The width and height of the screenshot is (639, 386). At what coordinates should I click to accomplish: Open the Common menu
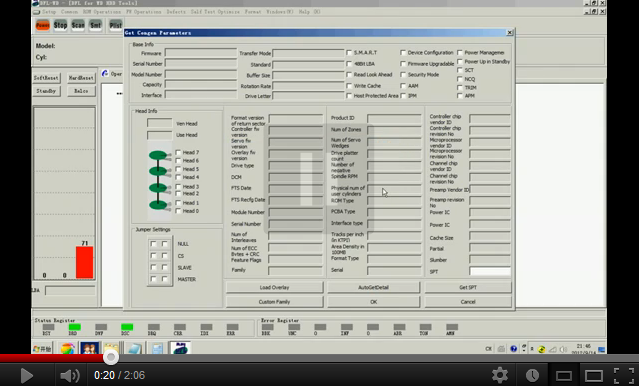69,12
